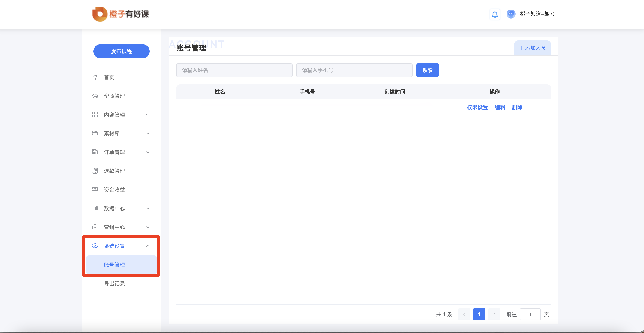Select page 1 in pagination
This screenshot has width=644, height=333.
[479, 314]
